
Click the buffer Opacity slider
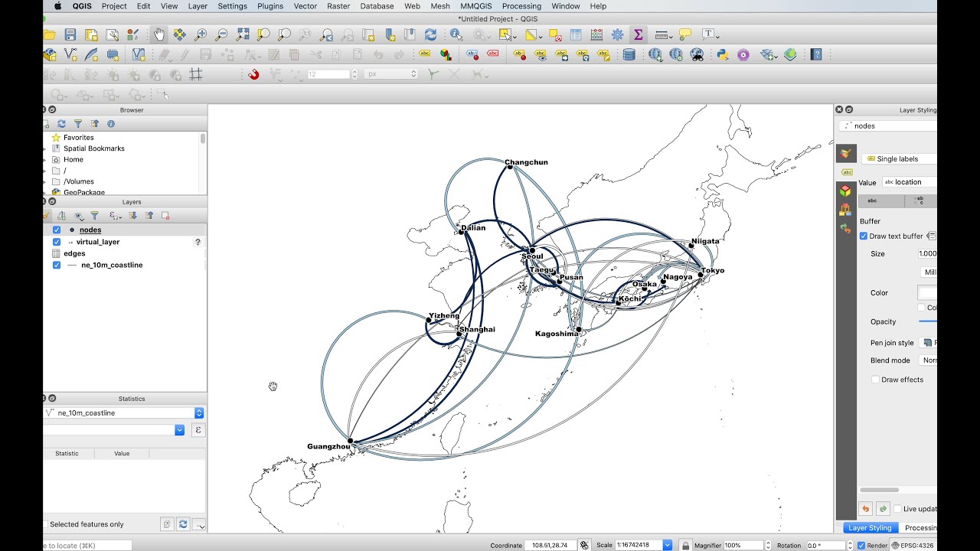[x=928, y=321]
